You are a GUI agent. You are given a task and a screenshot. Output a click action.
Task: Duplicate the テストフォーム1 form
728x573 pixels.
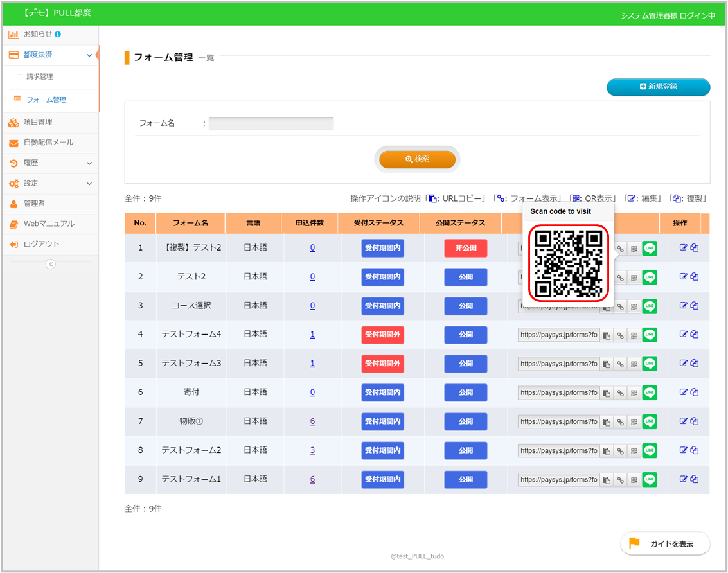click(x=695, y=479)
